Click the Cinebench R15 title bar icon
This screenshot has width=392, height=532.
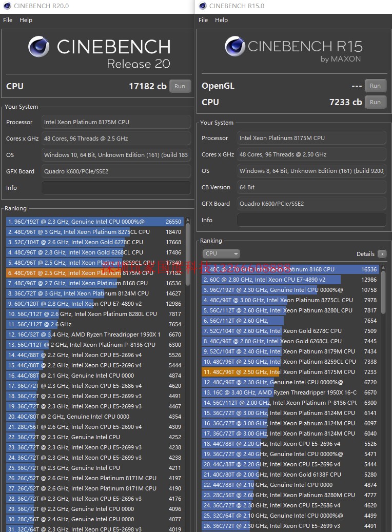point(203,6)
